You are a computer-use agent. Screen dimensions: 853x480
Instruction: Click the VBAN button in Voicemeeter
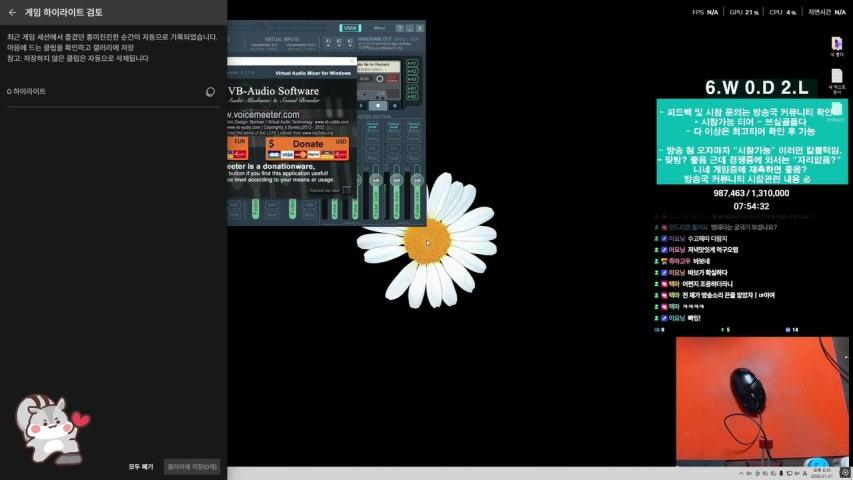pyautogui.click(x=349, y=28)
